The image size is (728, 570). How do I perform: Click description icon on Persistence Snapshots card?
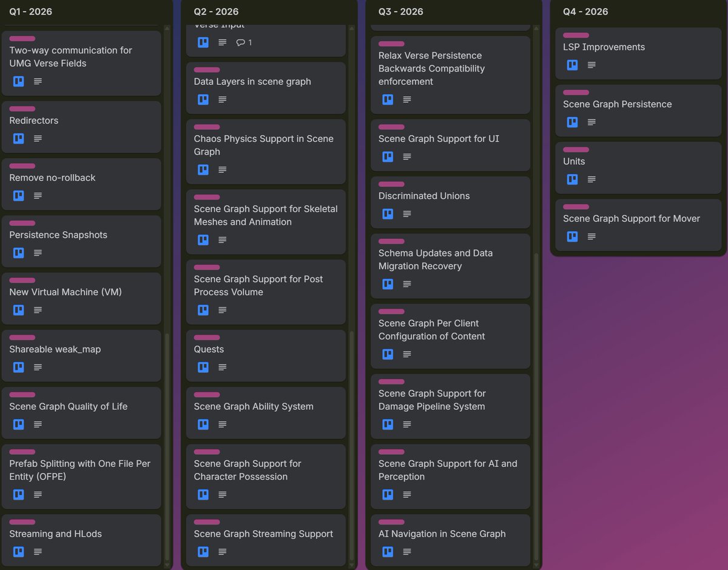tap(38, 253)
